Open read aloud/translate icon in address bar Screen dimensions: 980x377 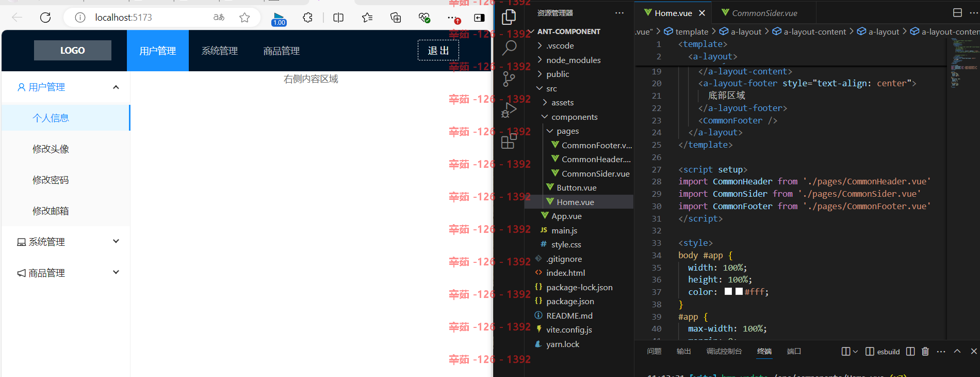click(219, 18)
